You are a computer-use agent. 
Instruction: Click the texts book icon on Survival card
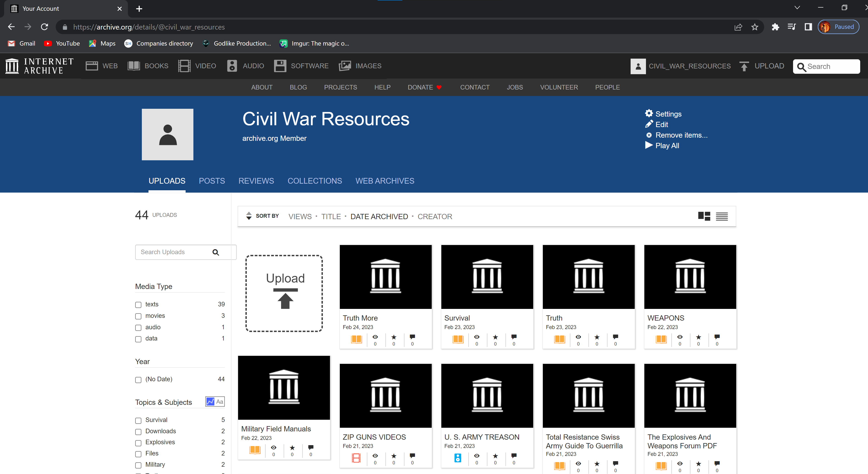pos(458,339)
